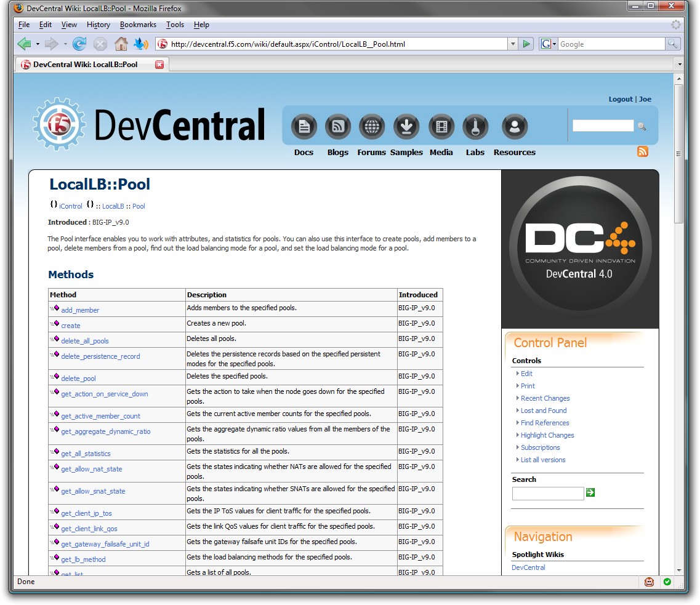Open the Back button history dropdown arrow
Image resolution: width=700 pixels, height=605 pixels.
(38, 44)
